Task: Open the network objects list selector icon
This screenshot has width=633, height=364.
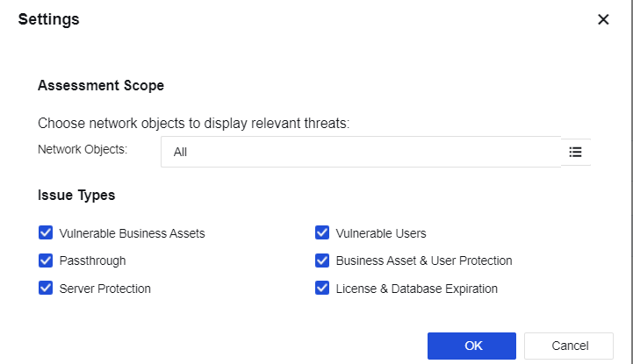Action: 575,152
